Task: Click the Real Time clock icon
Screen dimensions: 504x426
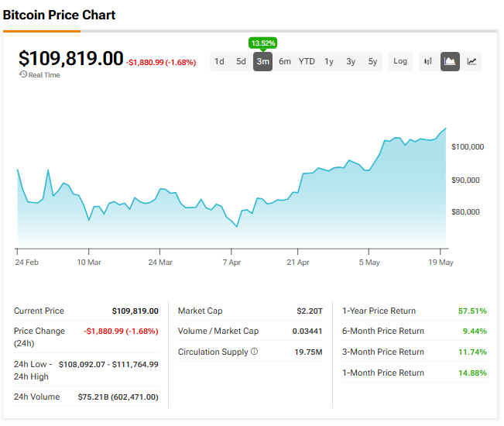Action: pyautogui.click(x=22, y=74)
